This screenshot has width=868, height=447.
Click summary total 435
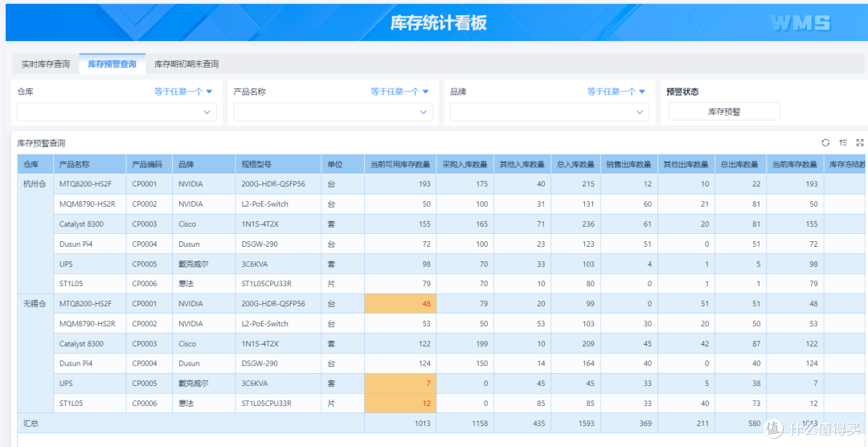click(538, 423)
